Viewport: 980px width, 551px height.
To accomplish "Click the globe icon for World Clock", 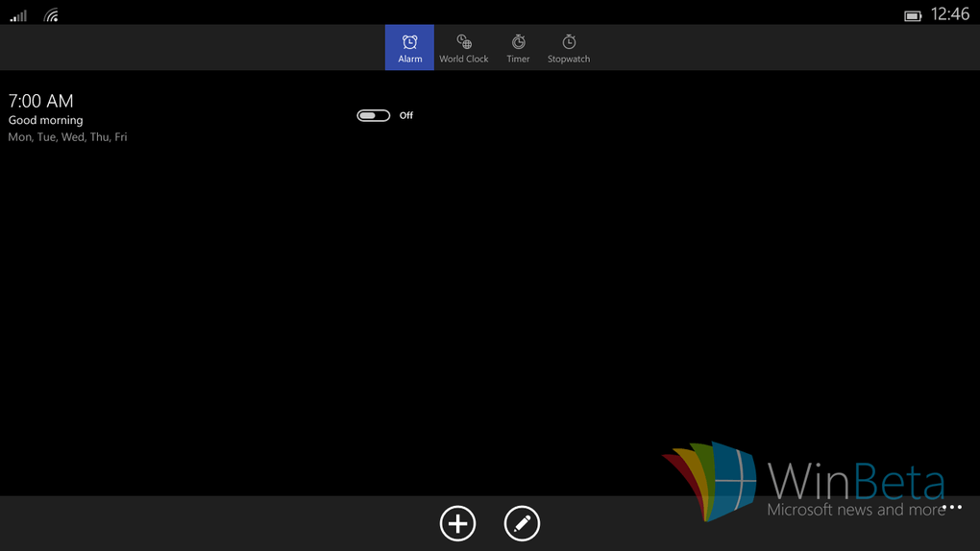I will click(x=464, y=41).
